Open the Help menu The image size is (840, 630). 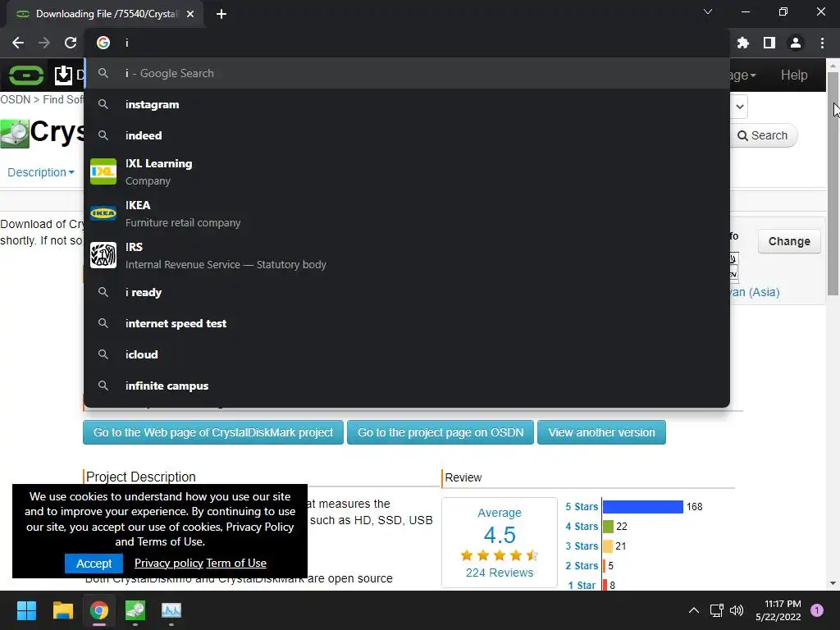click(794, 75)
